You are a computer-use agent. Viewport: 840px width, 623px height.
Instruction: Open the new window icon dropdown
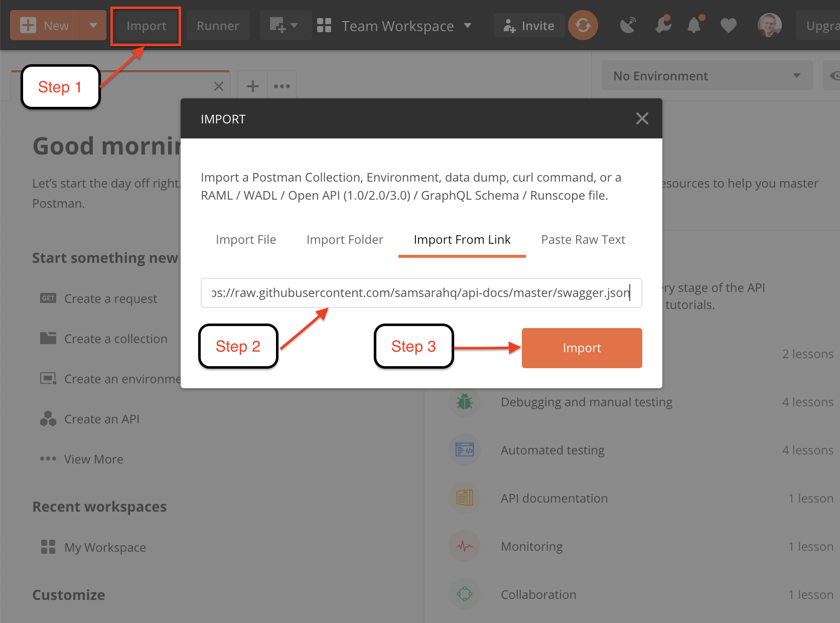point(285,26)
